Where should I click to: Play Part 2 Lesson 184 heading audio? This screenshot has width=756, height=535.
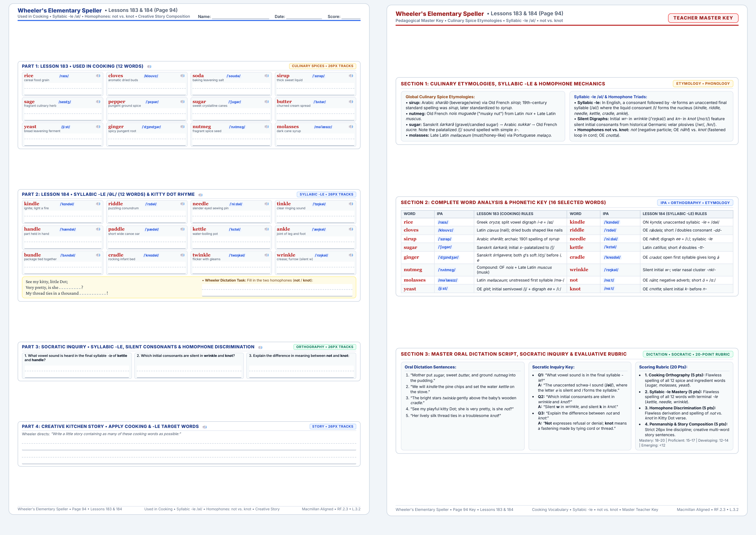coord(201,195)
